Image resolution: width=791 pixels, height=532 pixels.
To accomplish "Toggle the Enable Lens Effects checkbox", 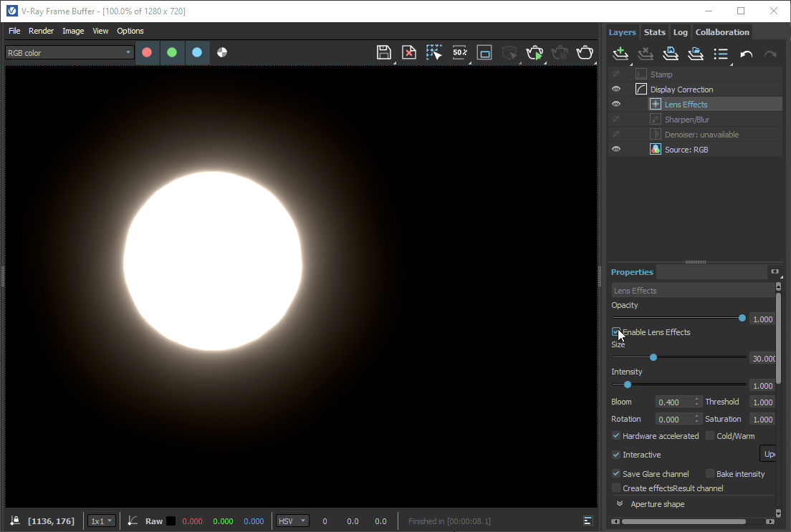I will [616, 332].
